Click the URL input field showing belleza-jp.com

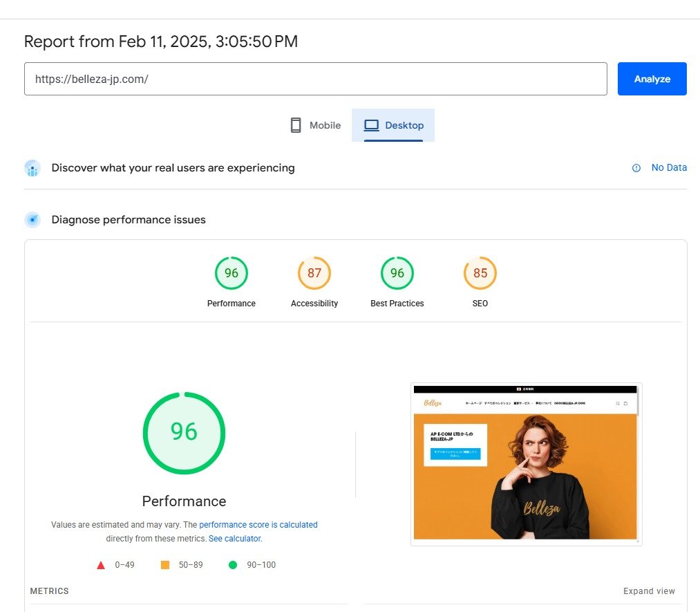click(x=316, y=78)
